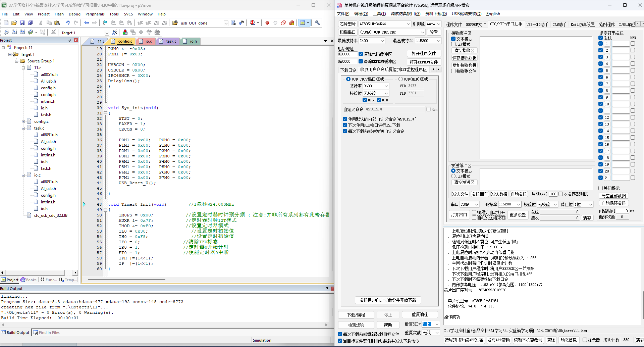The image size is (644, 347).
Task: Toggle 下次使用HID接口进行ISP下载 checkbox
Action: (345, 125)
